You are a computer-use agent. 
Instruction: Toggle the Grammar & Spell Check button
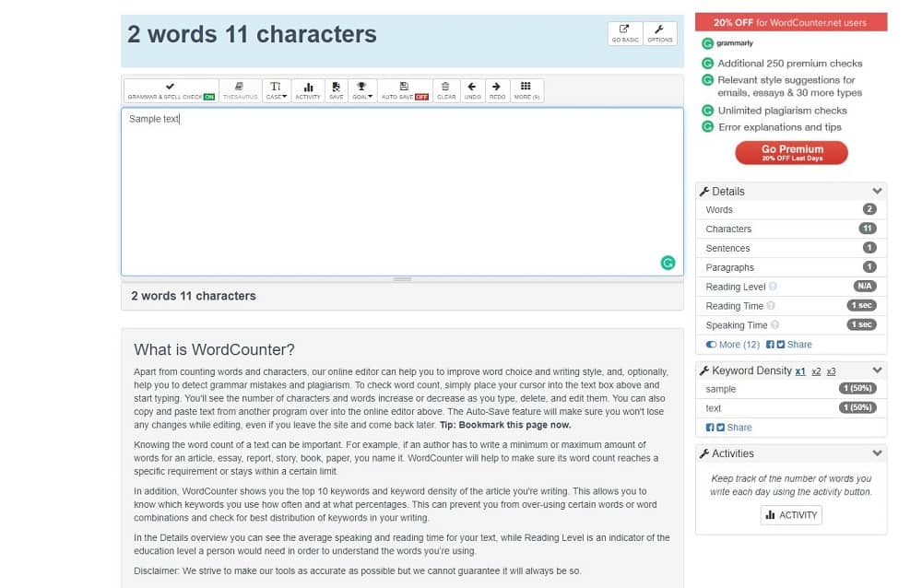click(x=171, y=90)
